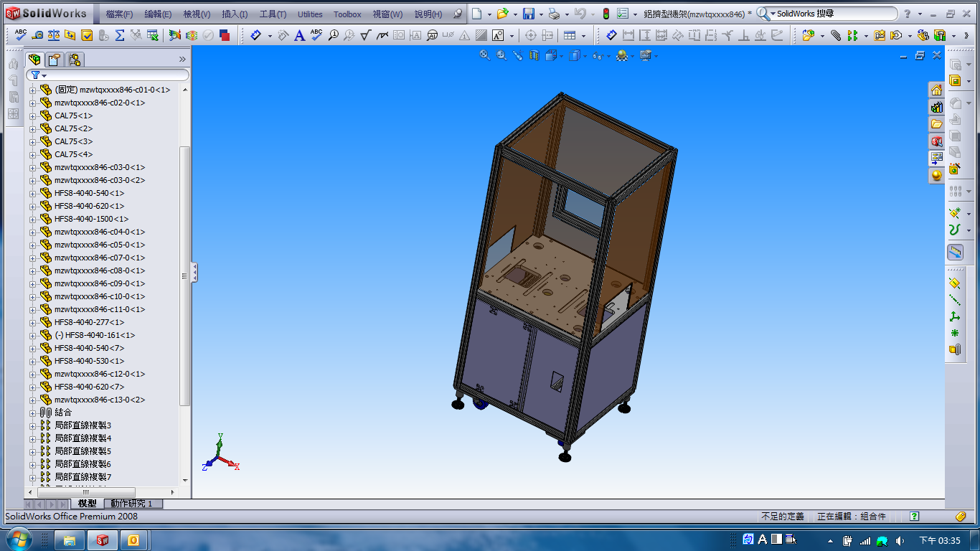Click the measure ruler icon on right toolbar
The image size is (980, 551).
[x=955, y=252]
